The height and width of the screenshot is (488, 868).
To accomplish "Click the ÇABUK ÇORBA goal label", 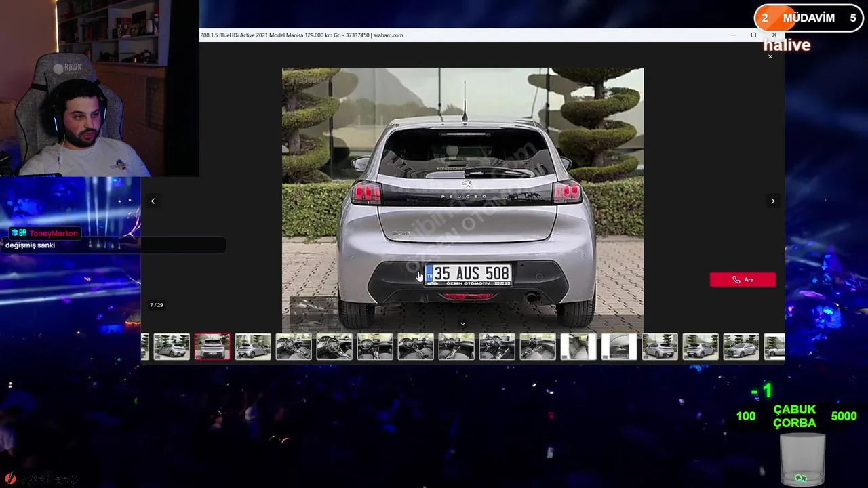I will (x=795, y=416).
